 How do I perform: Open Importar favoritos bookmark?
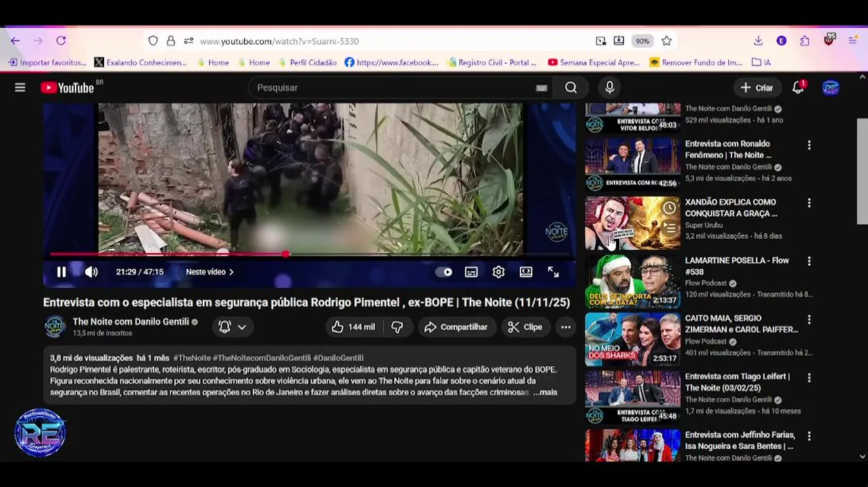click(47, 62)
